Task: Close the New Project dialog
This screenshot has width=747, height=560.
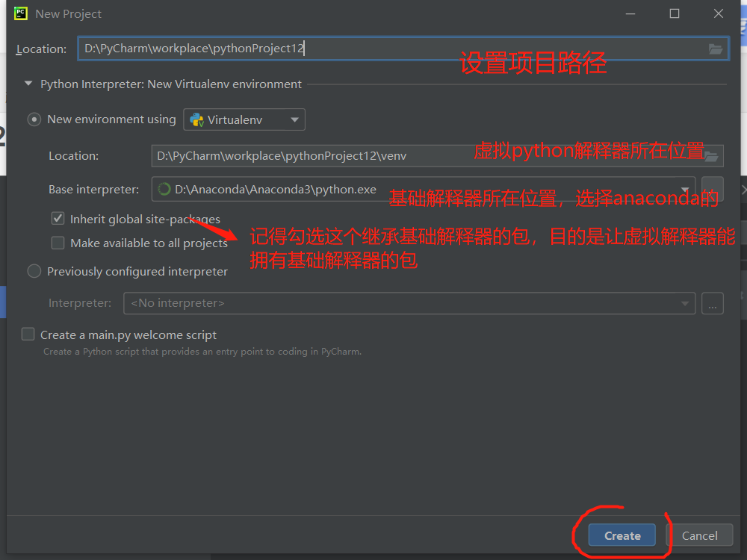Action: [x=719, y=13]
